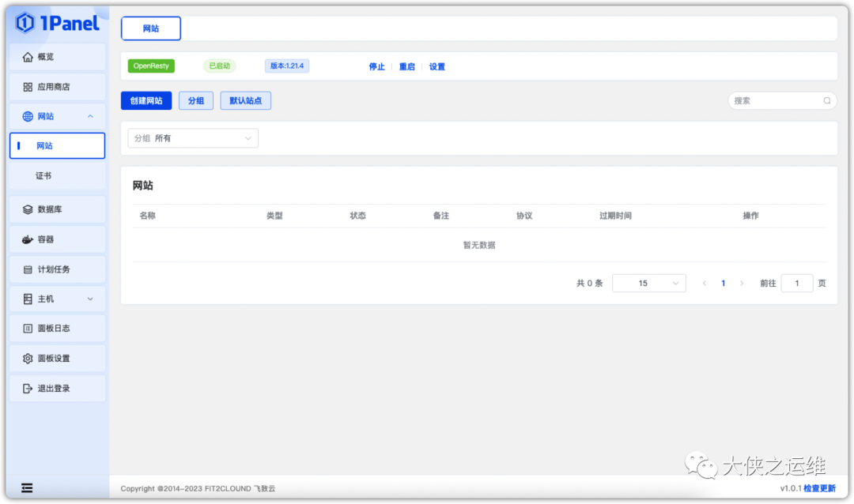The height and width of the screenshot is (504, 854).
Task: Click the 共 0 条 total text
Action: (589, 283)
